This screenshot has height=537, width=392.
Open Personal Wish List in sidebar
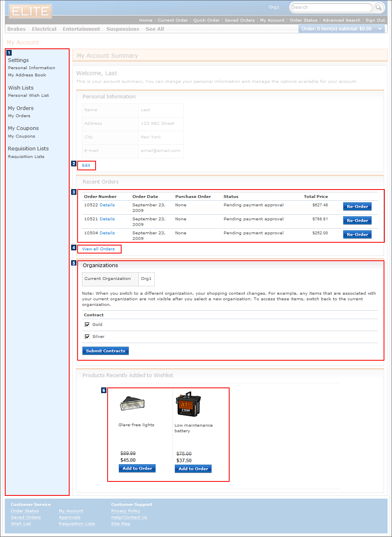28,96
